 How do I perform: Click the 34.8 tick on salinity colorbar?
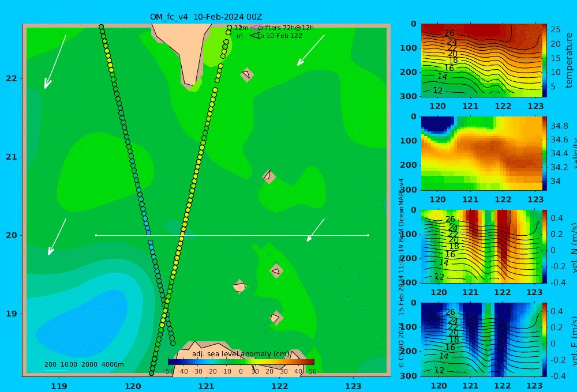pos(559,126)
